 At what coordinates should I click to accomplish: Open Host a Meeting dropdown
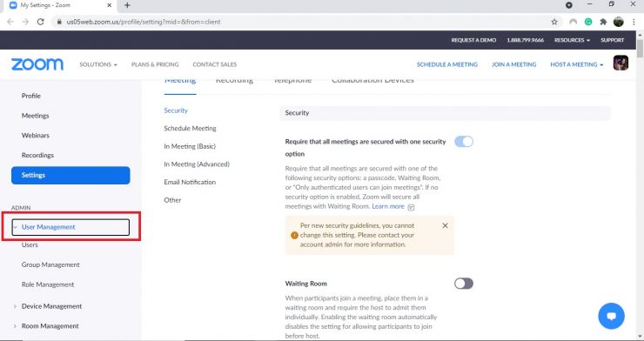(577, 64)
